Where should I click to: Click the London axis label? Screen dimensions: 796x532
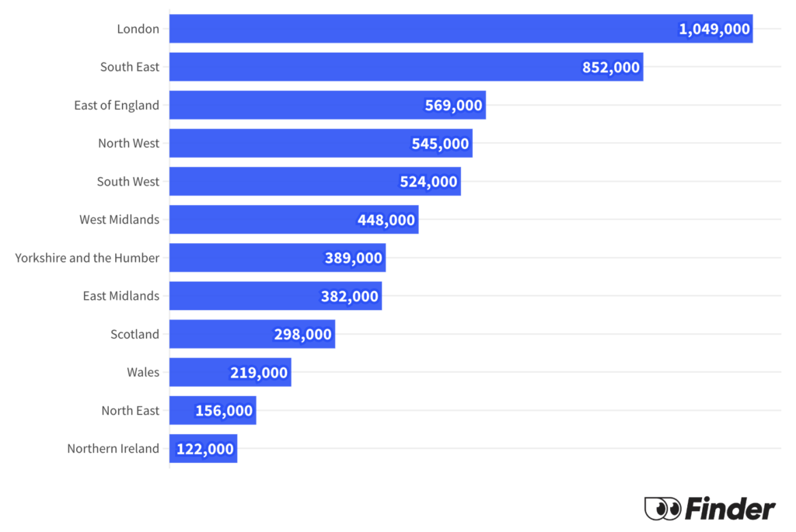[x=138, y=29]
